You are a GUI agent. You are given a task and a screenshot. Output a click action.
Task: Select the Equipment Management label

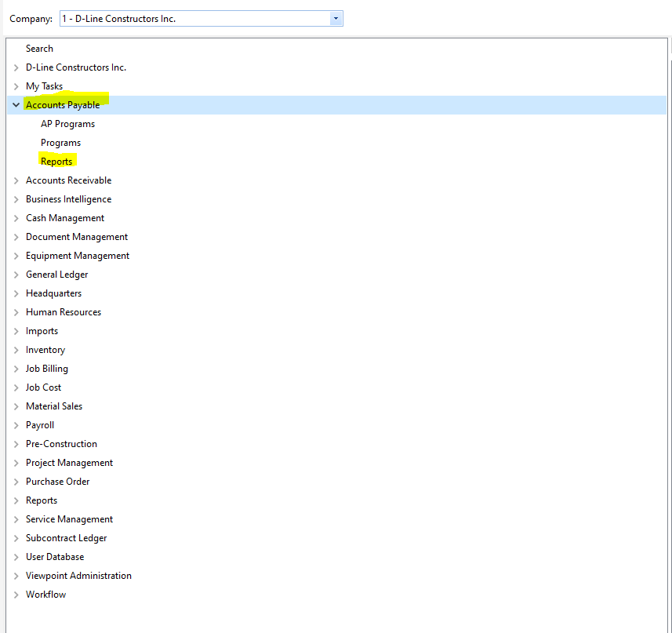coord(78,256)
